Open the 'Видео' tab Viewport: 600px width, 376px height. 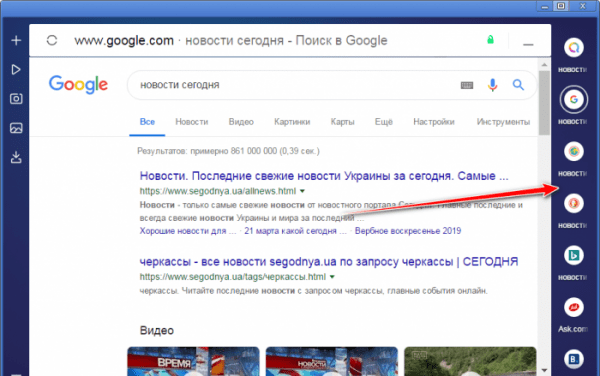point(241,122)
